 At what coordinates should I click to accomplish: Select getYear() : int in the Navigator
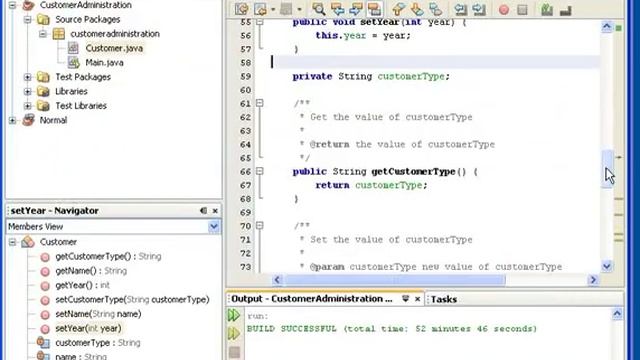tap(82, 285)
